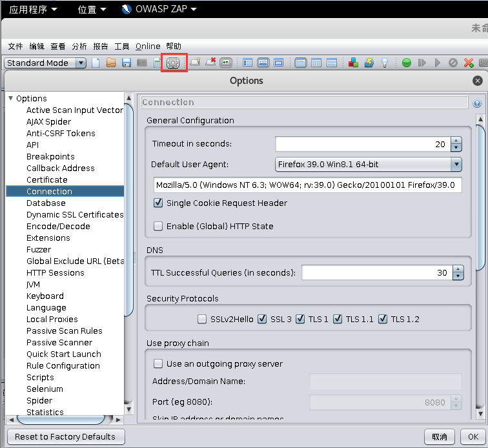This screenshot has width=488, height=448.
Task: Click the Connection panel vertical scrollbar thumb
Action: pos(480,198)
